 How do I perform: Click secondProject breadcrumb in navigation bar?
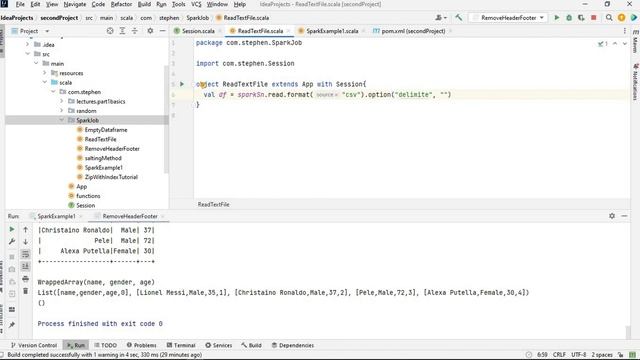[59, 18]
